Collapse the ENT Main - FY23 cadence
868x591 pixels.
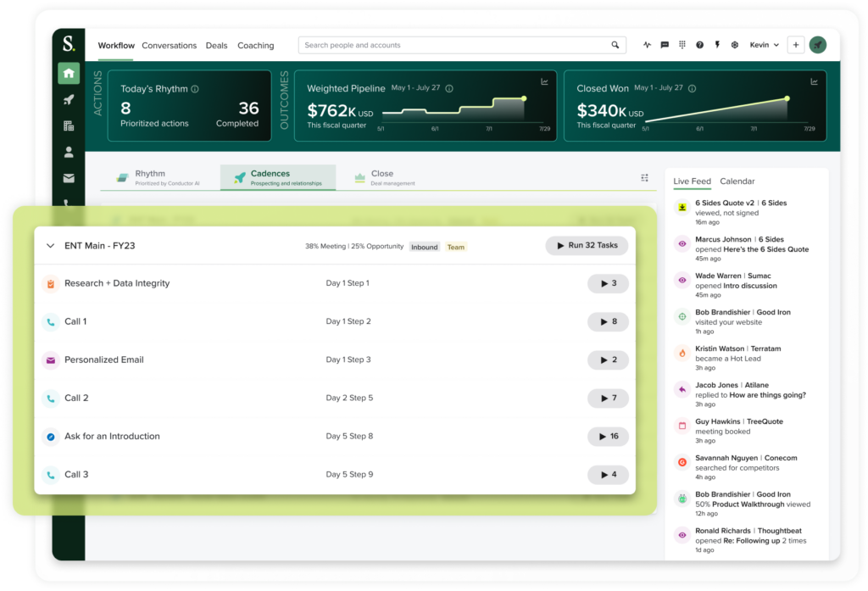(x=50, y=245)
